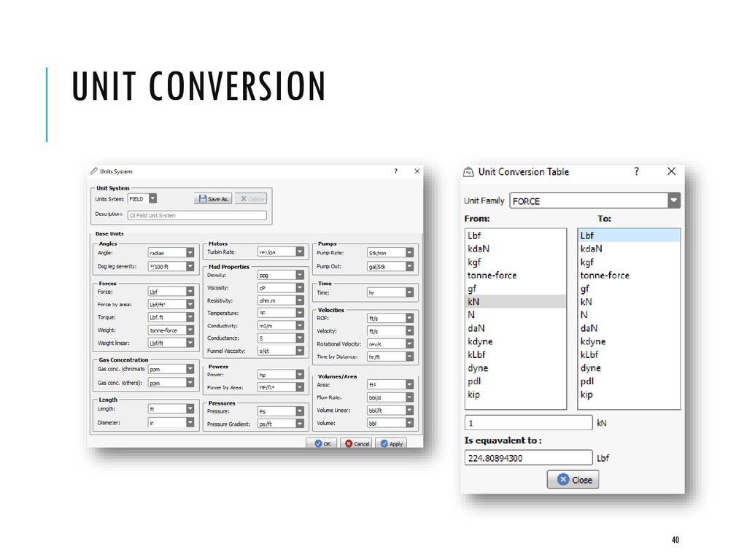Click help question mark in Unit Conversion Table
Screen dimensions: 747x560
pos(636,171)
